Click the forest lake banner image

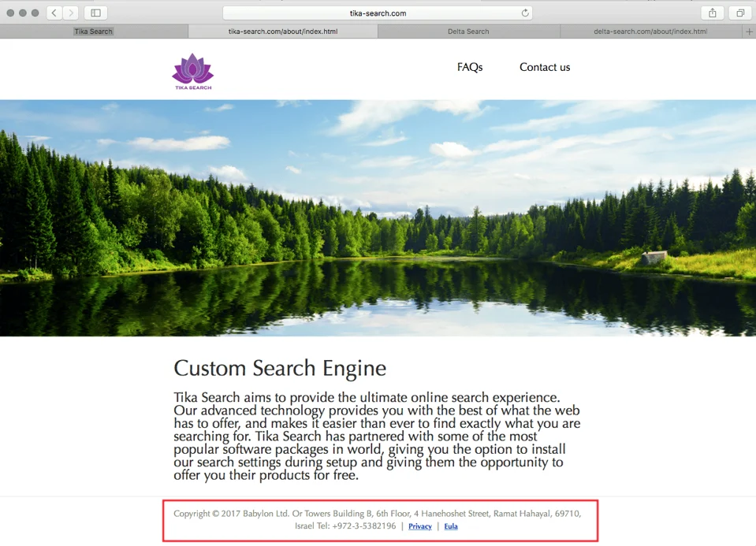point(378,217)
